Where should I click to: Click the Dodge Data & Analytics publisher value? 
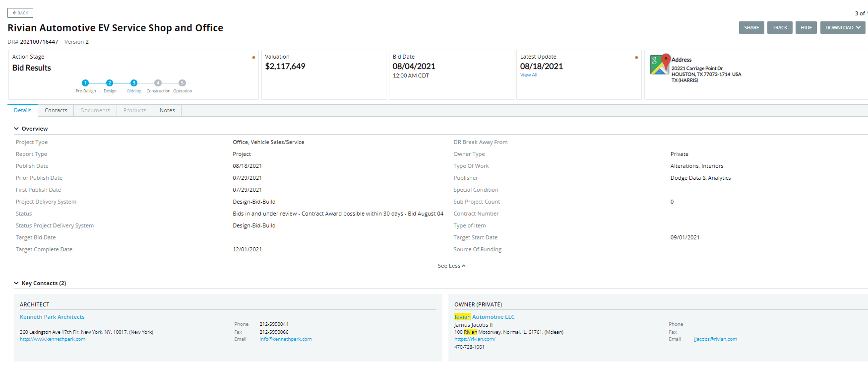[x=700, y=178]
